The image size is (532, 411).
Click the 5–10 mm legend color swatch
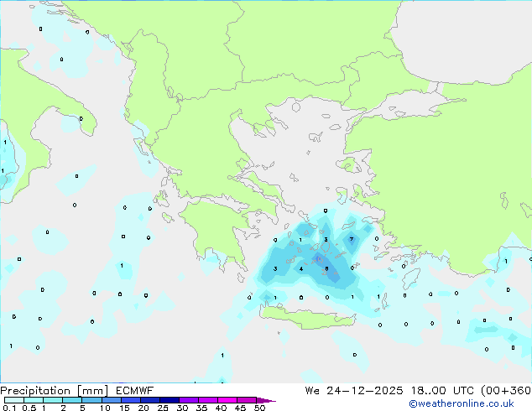91,400
